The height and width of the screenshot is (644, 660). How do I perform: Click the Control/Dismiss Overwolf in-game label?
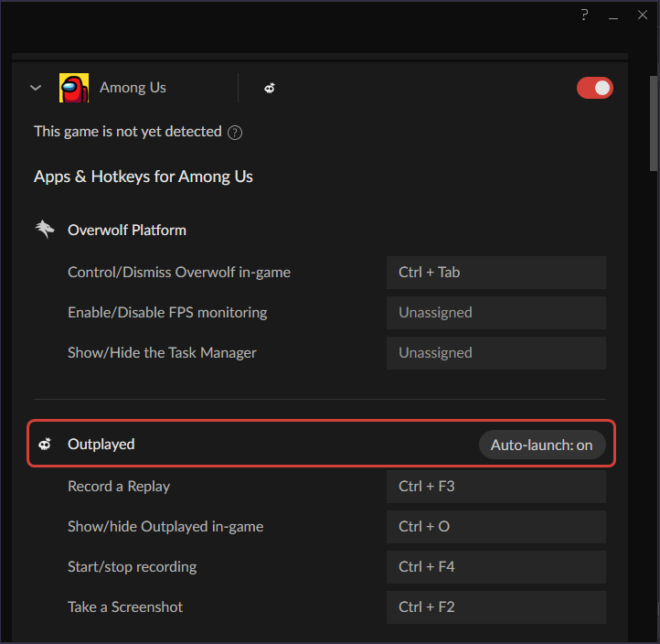179,273
